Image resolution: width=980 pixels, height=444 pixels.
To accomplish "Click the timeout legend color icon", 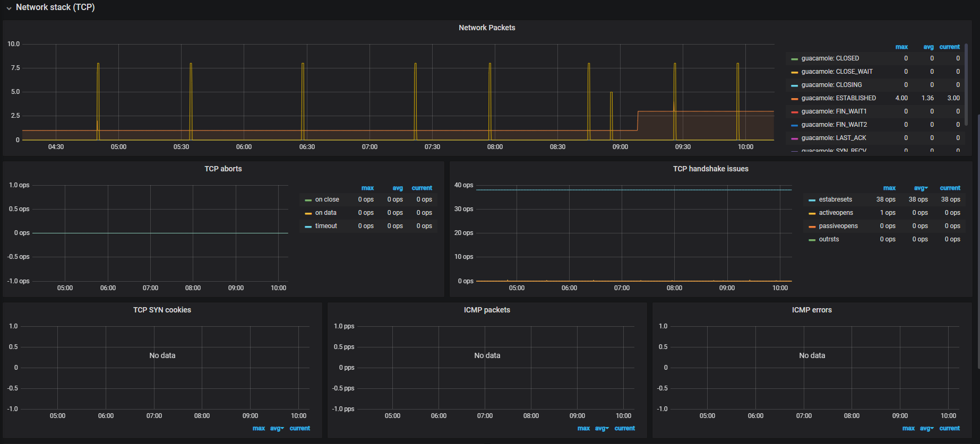I will (308, 227).
